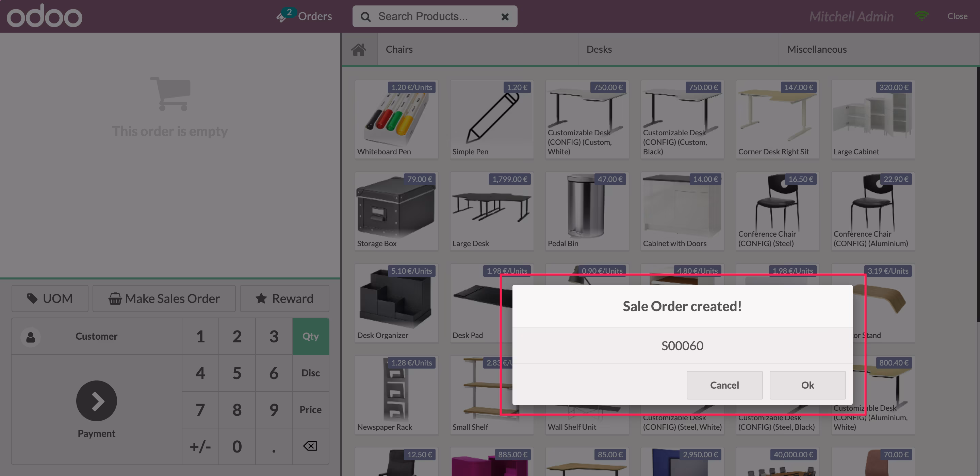Screen dimensions: 980x476
Task: Toggle the Qty numpad mode
Action: click(x=311, y=337)
